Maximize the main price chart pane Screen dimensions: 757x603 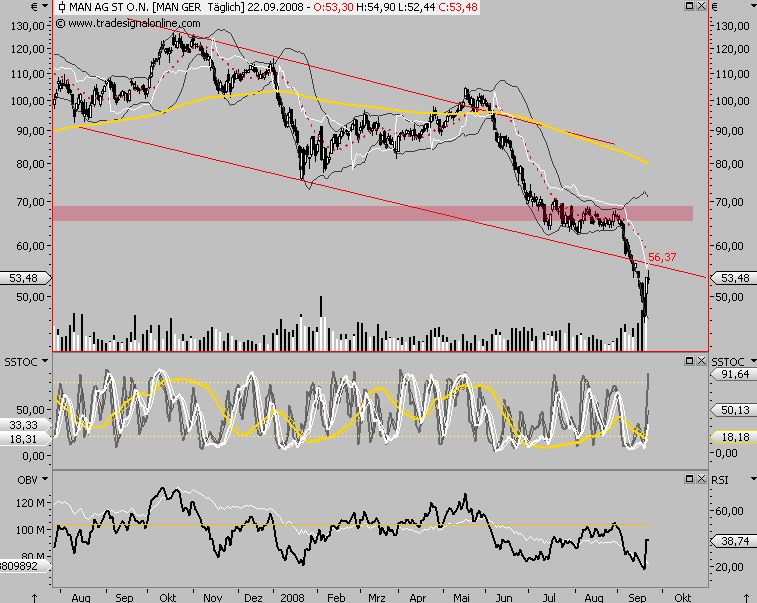coord(690,6)
